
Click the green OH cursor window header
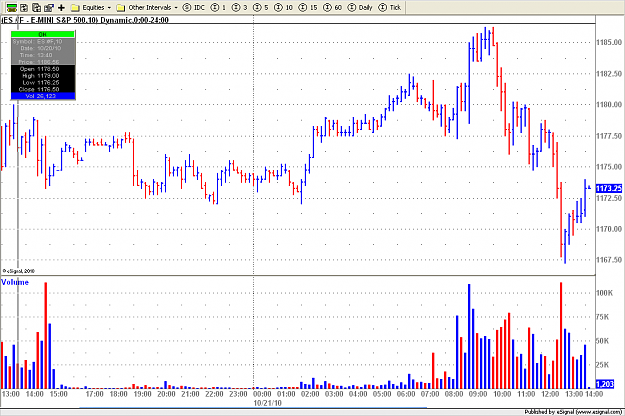click(43, 34)
